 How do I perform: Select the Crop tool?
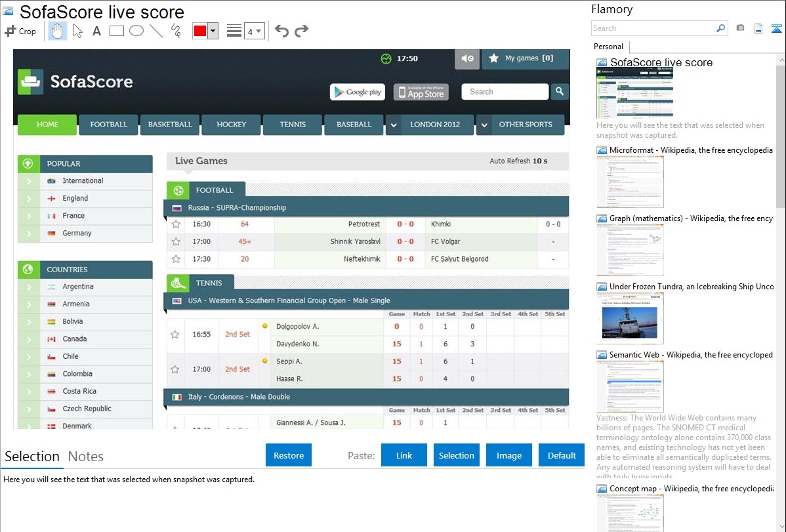[x=20, y=31]
